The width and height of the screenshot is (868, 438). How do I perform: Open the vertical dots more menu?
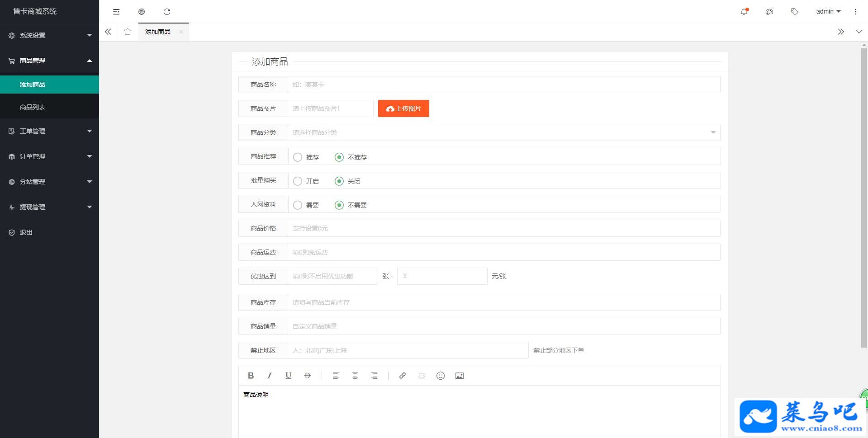[x=855, y=12]
